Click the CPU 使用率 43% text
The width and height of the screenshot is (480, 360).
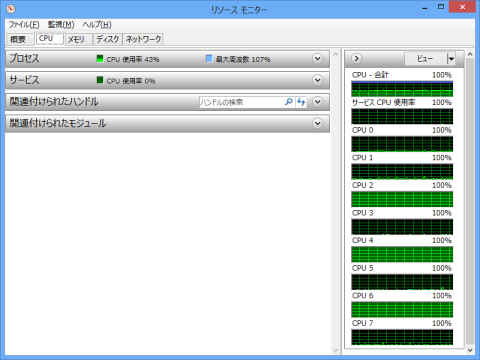[133, 59]
